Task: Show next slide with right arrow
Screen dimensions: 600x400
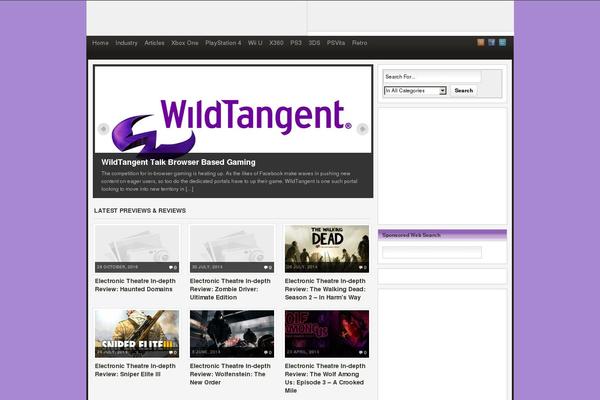Action: (362, 129)
